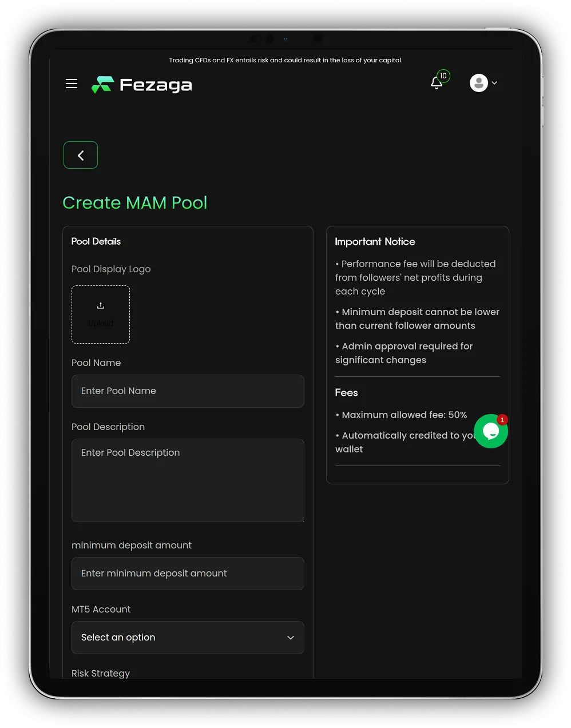Open notifications via the bell icon
This screenshot has width=571, height=728.
click(436, 83)
